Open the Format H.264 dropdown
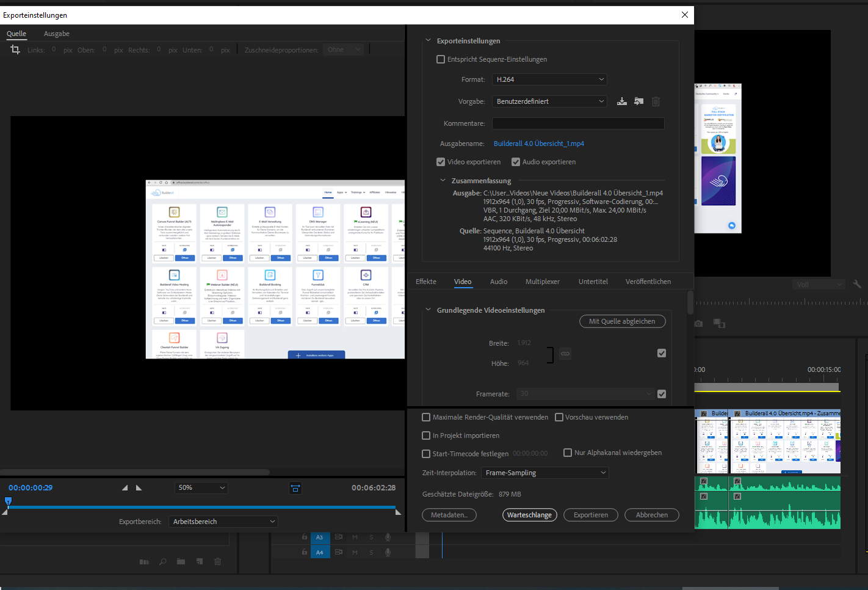Viewport: 868px width, 590px height. 550,79
